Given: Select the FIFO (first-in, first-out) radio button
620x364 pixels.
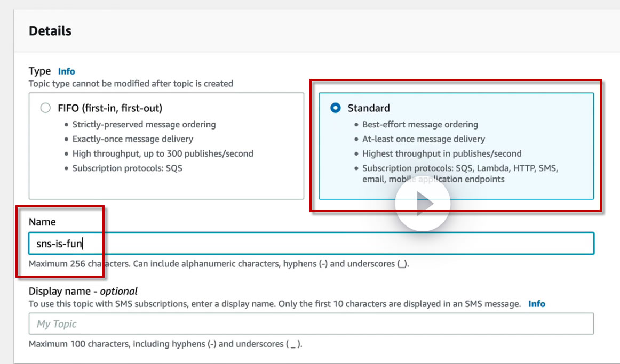Looking at the screenshot, I should point(45,108).
